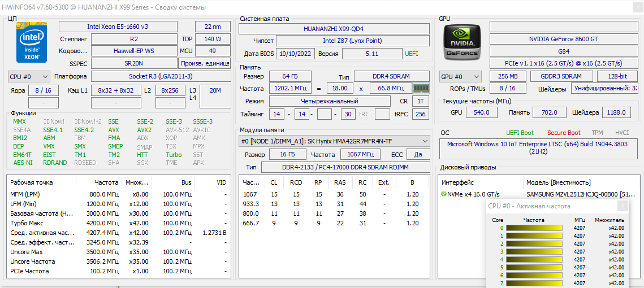Open the GPU #0 selector dropdown
The image size is (644, 288).
460,76
